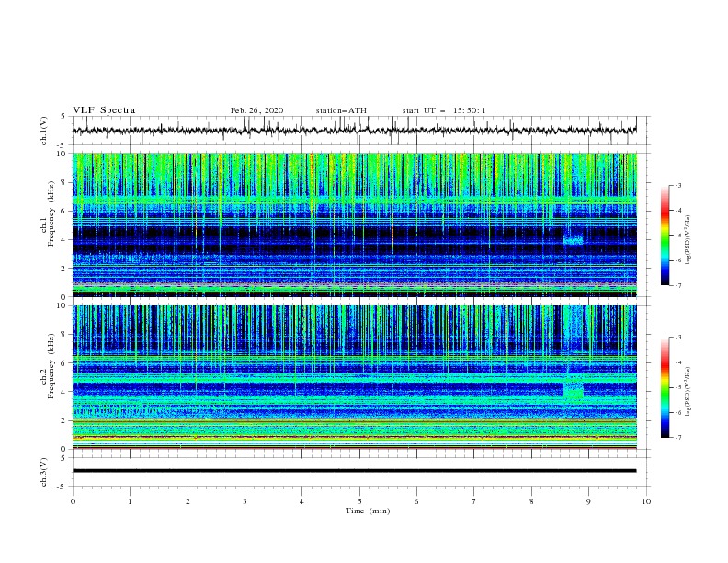The height and width of the screenshot is (563, 728).
Task: Click time axis tick label "9"
Action: click(x=588, y=501)
